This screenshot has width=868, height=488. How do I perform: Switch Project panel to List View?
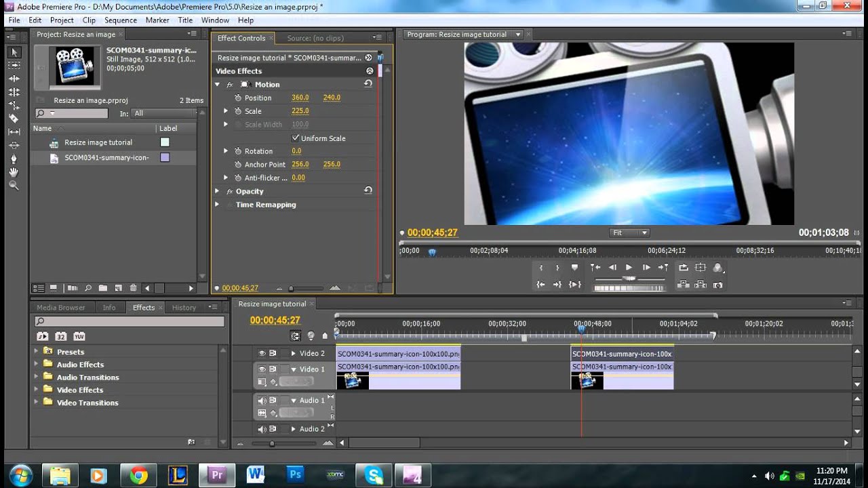(39, 288)
